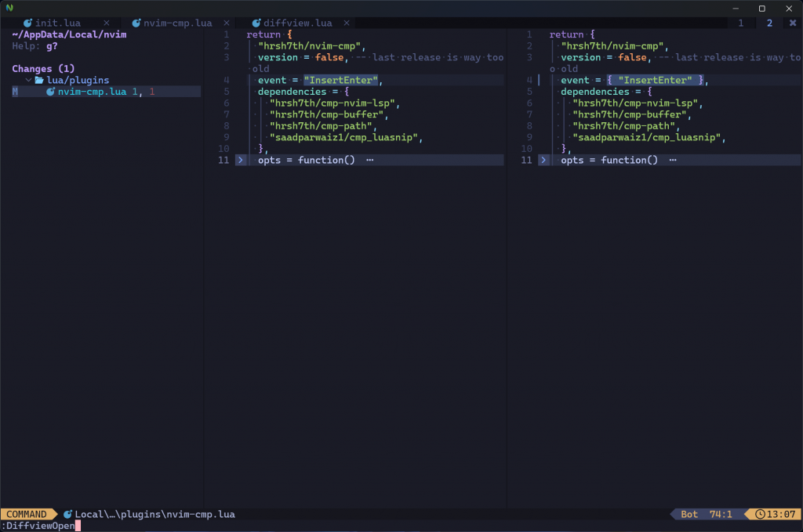This screenshot has width=803, height=532.
Task: Click the Lua icon on the diffview.lua tab
Action: tap(256, 24)
